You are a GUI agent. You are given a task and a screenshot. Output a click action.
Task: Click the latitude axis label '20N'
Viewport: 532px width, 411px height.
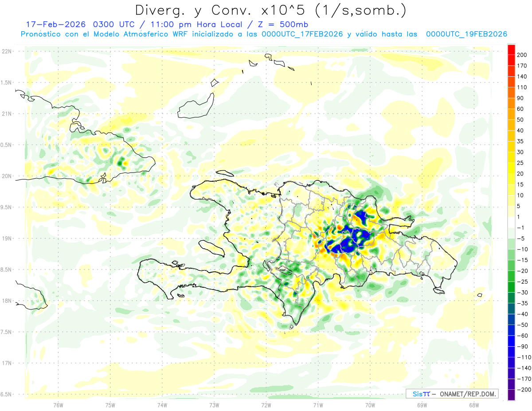click(7, 176)
